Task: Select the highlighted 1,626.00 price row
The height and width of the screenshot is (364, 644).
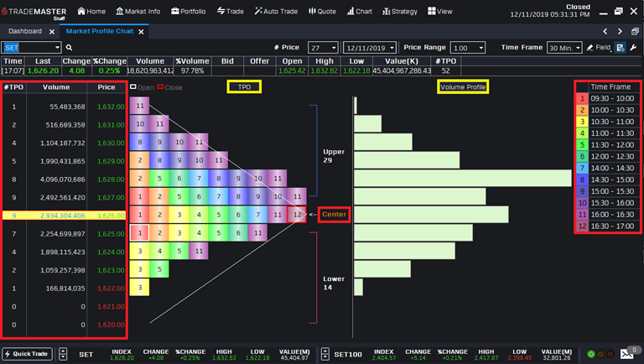Action: point(64,216)
